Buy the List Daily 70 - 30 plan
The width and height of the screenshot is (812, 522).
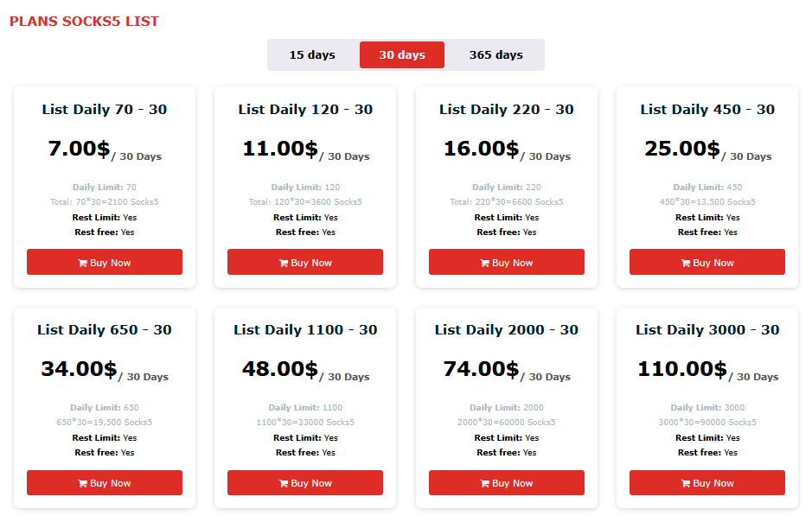tap(105, 263)
